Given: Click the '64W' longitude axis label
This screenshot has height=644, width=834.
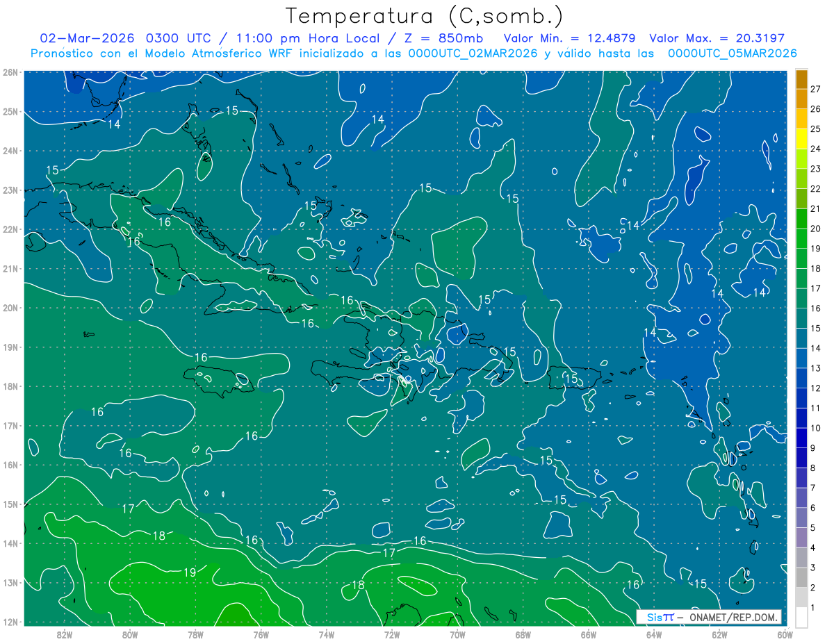Looking at the screenshot, I should (653, 634).
